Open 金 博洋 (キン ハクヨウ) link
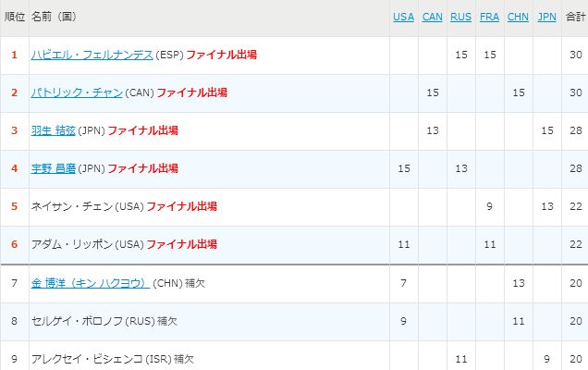 (x=89, y=283)
